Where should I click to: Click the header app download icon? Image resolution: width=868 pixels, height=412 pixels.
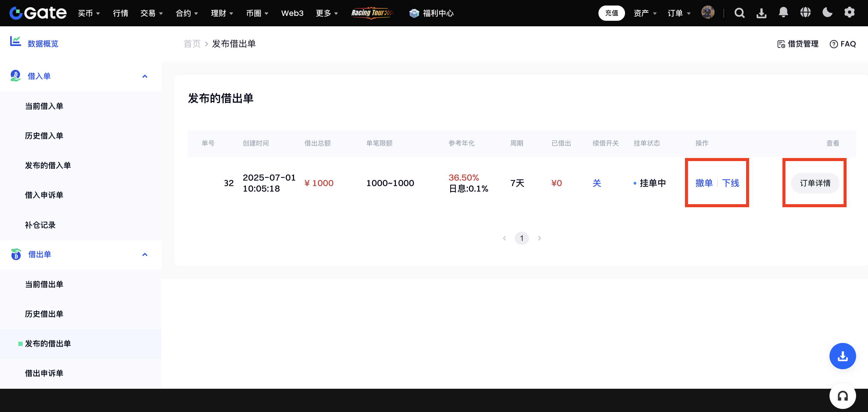(x=762, y=13)
